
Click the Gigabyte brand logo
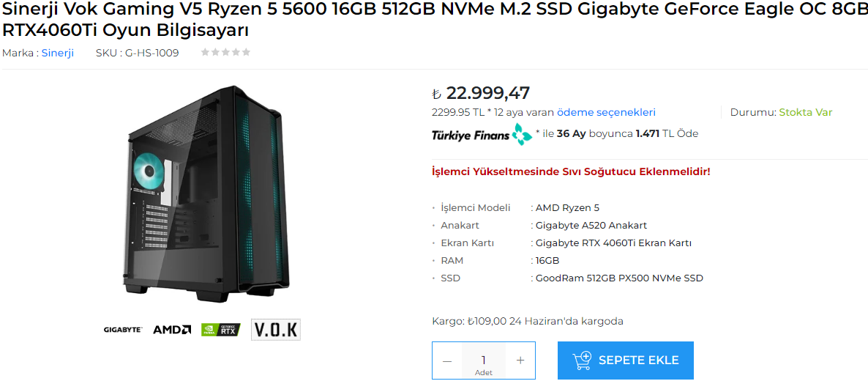124,329
